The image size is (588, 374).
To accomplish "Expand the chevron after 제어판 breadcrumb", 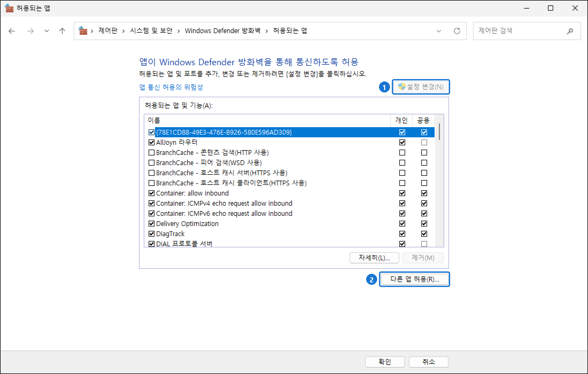I will click(x=123, y=31).
